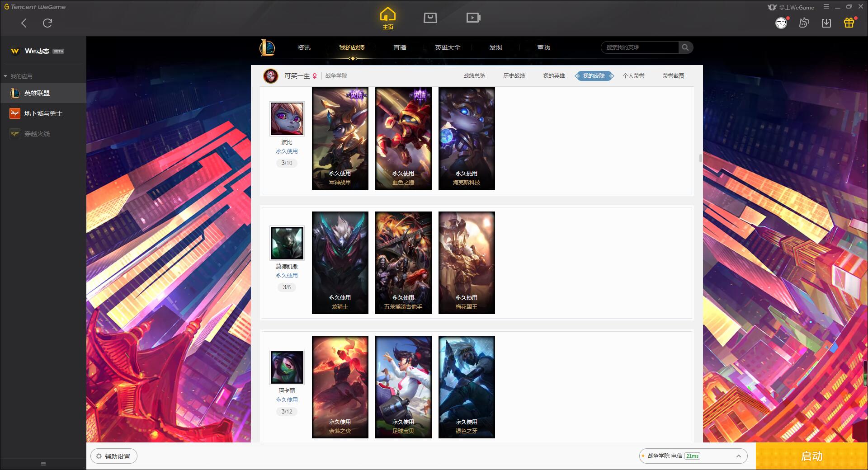Click the 3/10 skin count for 波比
This screenshot has height=470, width=868.
(287, 163)
